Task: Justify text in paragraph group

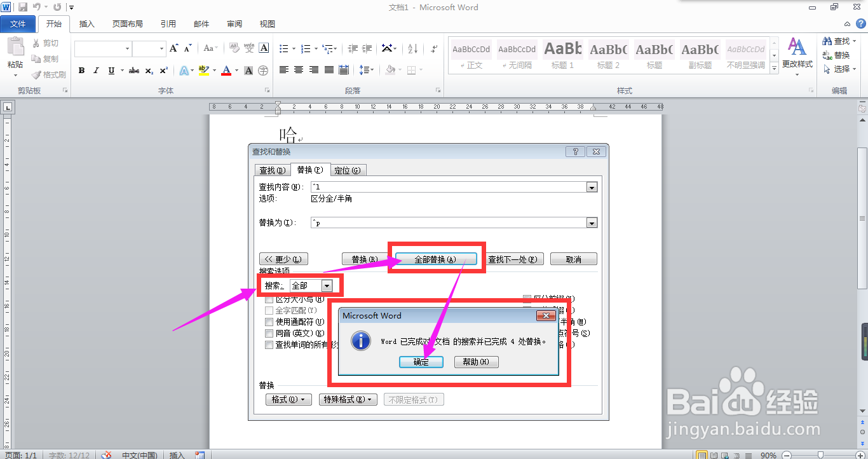Action: tap(329, 70)
